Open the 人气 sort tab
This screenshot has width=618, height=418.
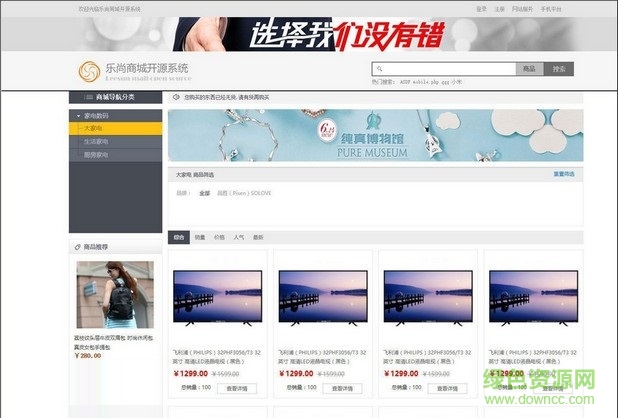point(239,237)
